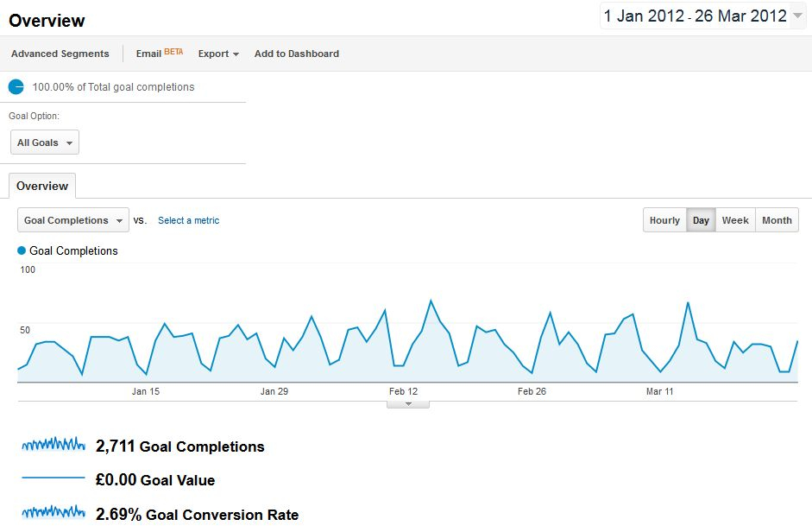This screenshot has width=812, height=532.
Task: Click Add to Dashboard
Action: [x=296, y=54]
